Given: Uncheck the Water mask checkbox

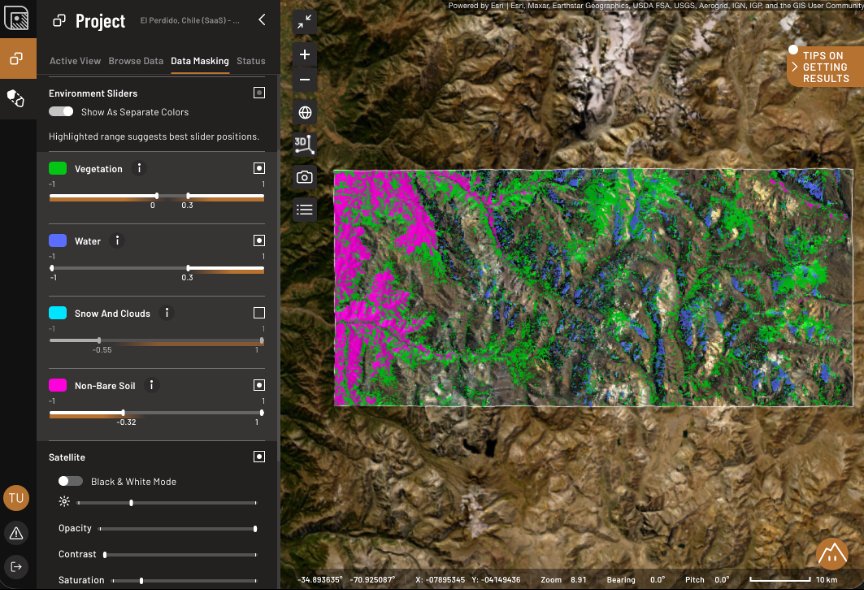Looking at the screenshot, I should pos(259,240).
